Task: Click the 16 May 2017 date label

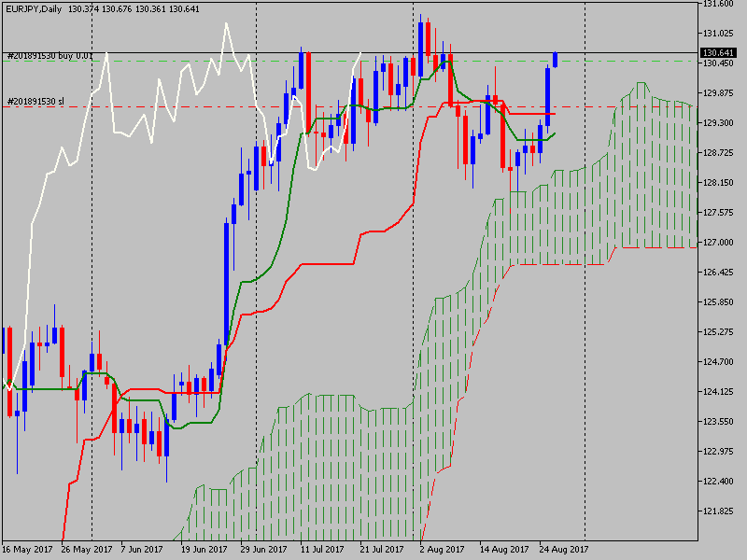Action: point(27,550)
